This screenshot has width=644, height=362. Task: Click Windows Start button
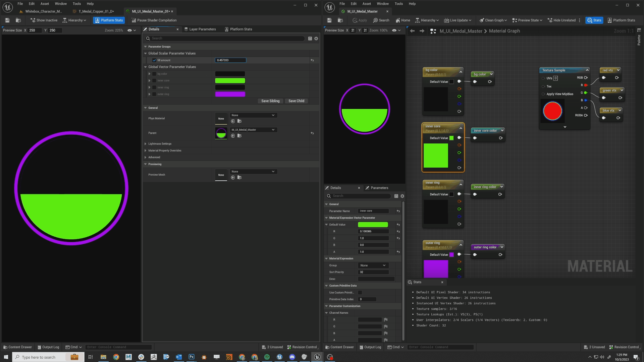6,357
